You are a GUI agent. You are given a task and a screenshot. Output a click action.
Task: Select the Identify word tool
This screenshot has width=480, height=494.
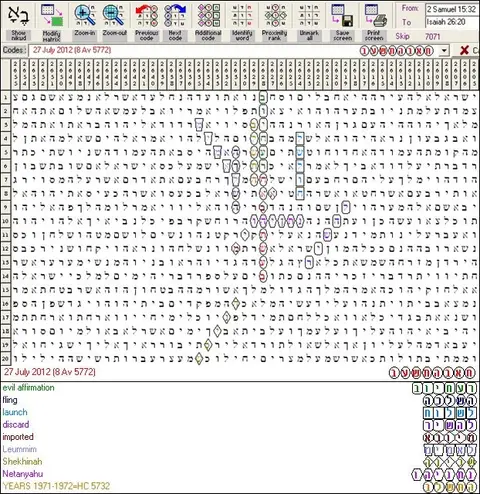(242, 16)
